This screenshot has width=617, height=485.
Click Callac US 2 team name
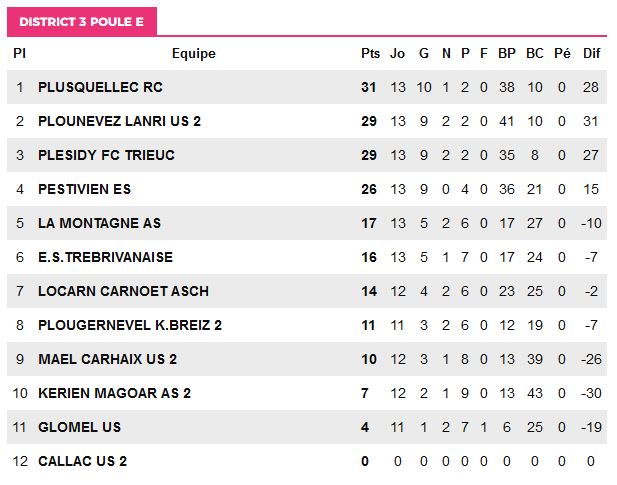(83, 461)
